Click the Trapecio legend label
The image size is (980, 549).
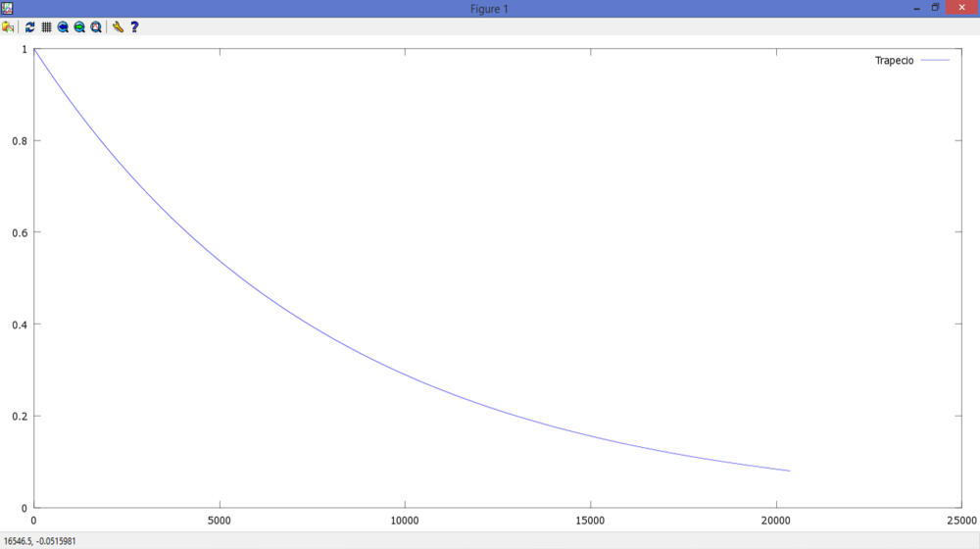click(x=894, y=61)
